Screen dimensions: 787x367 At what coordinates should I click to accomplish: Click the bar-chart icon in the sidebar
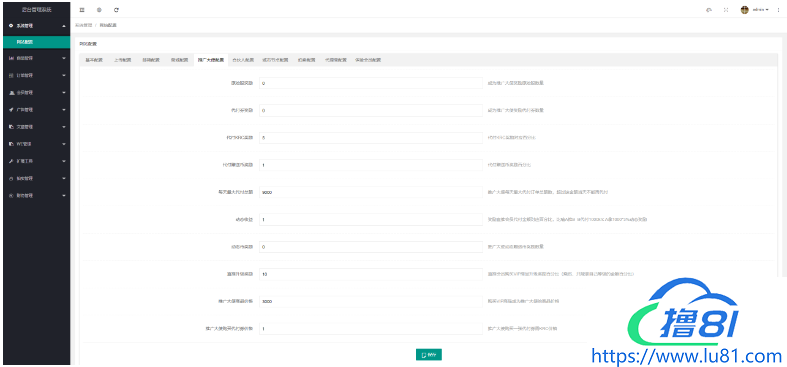(11, 58)
